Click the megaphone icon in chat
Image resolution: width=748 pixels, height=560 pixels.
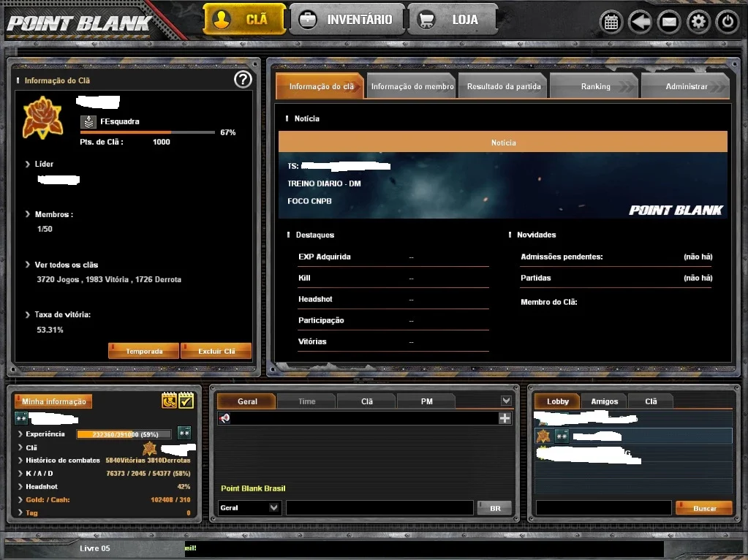point(224,418)
